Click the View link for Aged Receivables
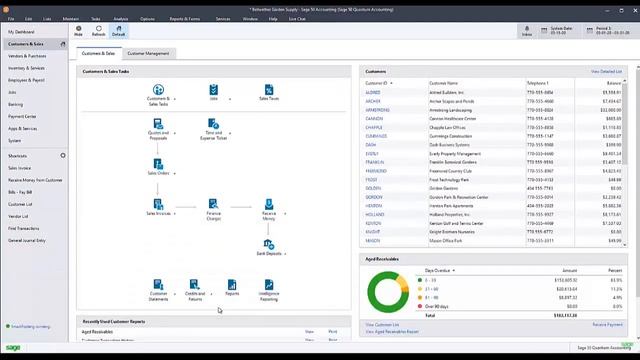 (x=309, y=332)
